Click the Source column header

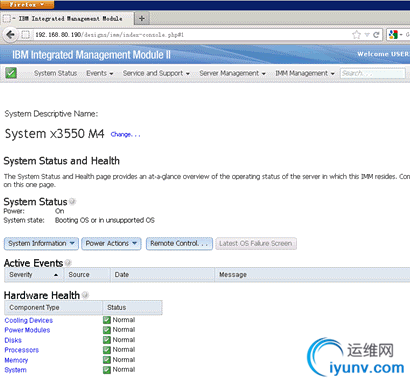coord(87,275)
